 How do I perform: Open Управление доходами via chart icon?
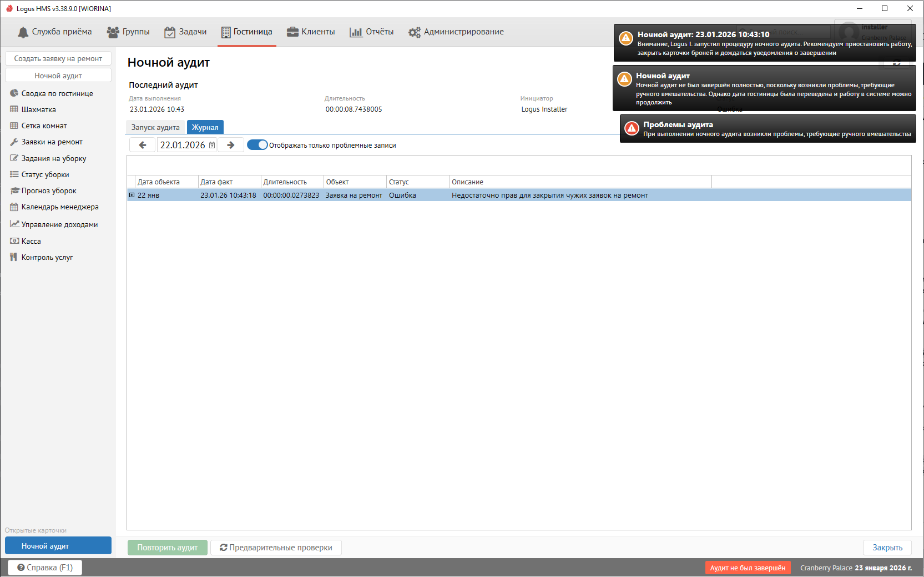pyautogui.click(x=14, y=224)
